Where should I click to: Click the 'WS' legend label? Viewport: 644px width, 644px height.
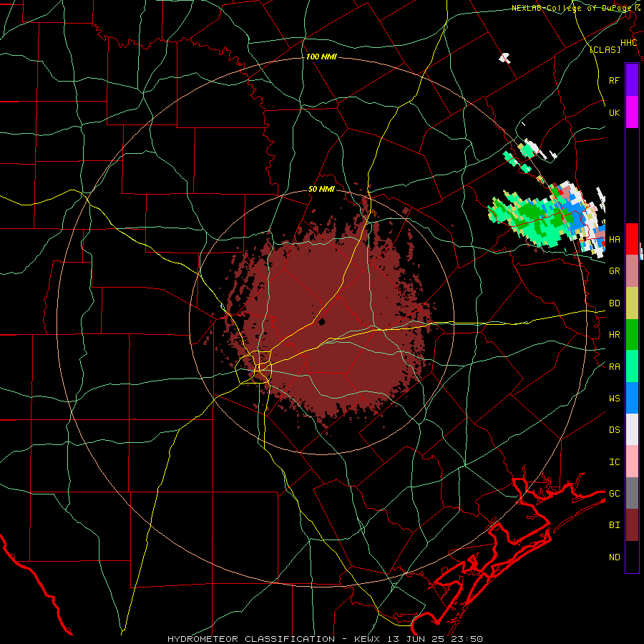coord(614,398)
